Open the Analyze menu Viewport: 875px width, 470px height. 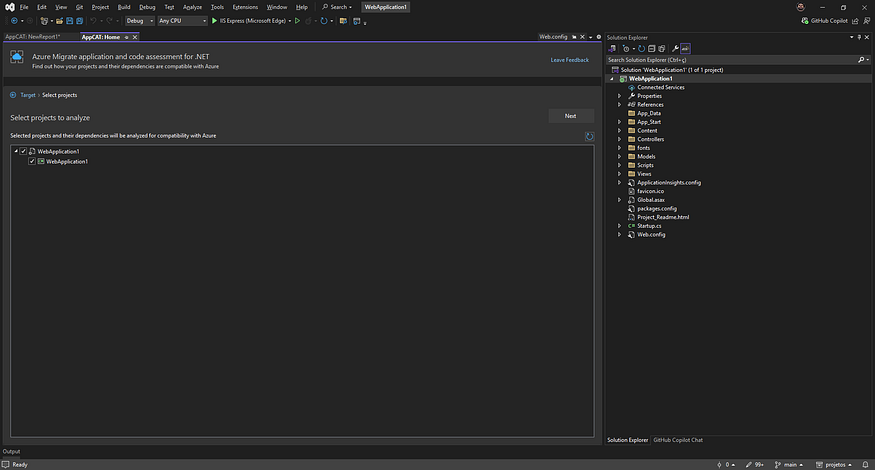click(192, 7)
